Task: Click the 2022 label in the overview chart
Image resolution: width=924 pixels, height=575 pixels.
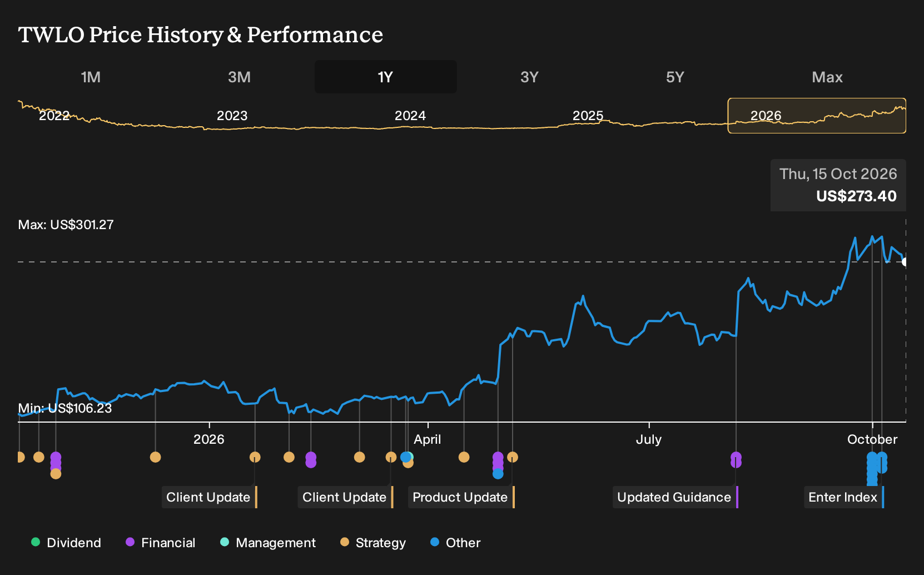Action: [x=54, y=116]
